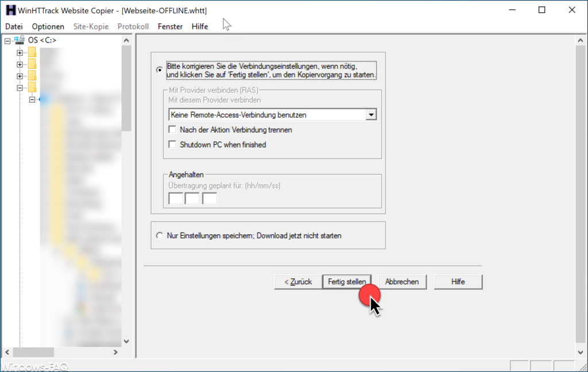Click the 'Abbrechen' button
588x372 pixels.
pyautogui.click(x=402, y=282)
